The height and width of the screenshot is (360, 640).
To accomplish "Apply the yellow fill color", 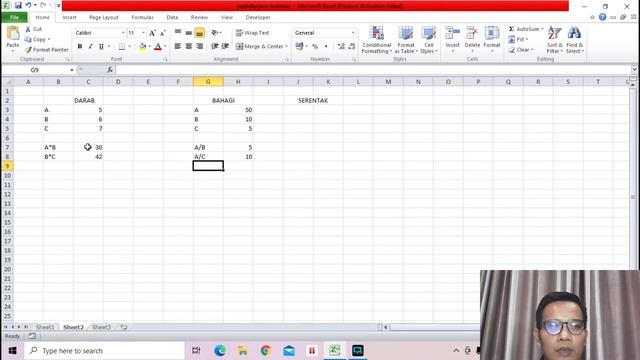I will [142, 47].
